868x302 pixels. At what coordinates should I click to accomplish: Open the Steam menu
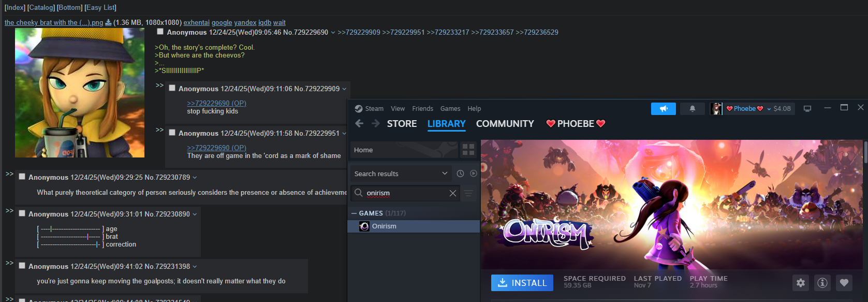pos(374,109)
